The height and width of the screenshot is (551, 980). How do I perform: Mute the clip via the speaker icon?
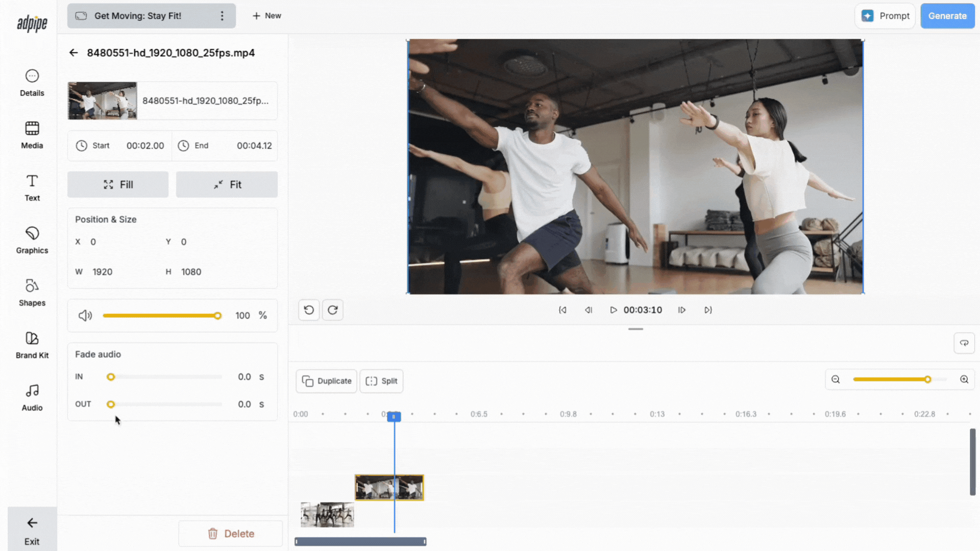pos(85,316)
